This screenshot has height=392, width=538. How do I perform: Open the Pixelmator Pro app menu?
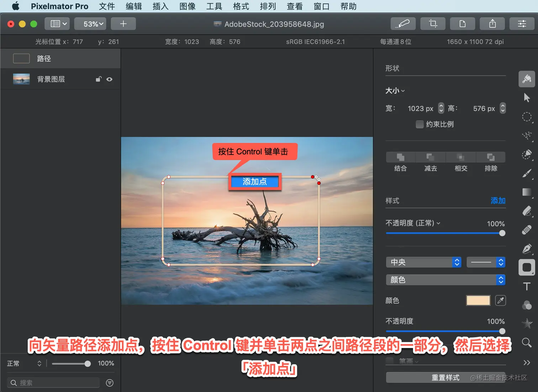(59, 6)
